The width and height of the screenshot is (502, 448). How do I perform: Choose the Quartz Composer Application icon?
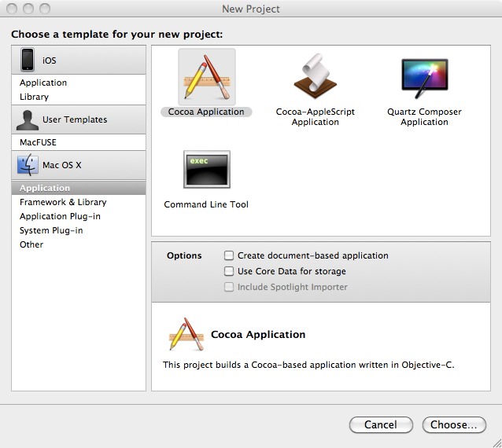424,77
